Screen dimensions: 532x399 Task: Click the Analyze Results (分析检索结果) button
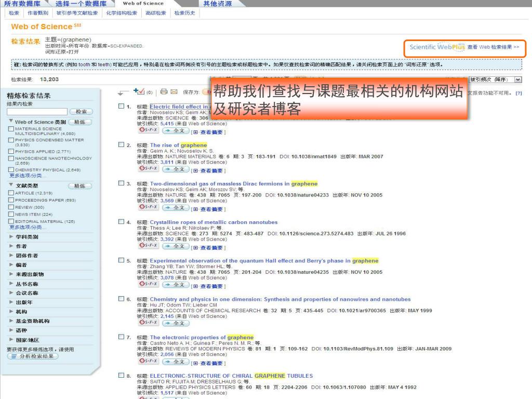33,356
